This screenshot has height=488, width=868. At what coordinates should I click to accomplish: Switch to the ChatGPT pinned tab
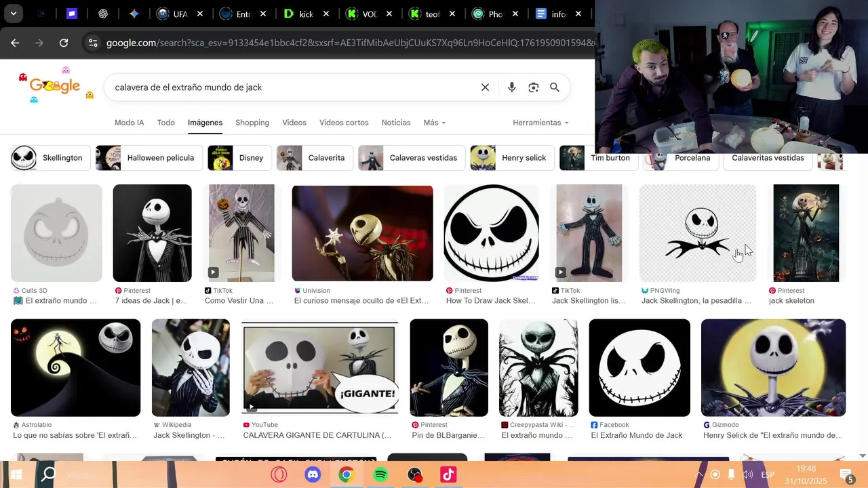click(x=103, y=14)
